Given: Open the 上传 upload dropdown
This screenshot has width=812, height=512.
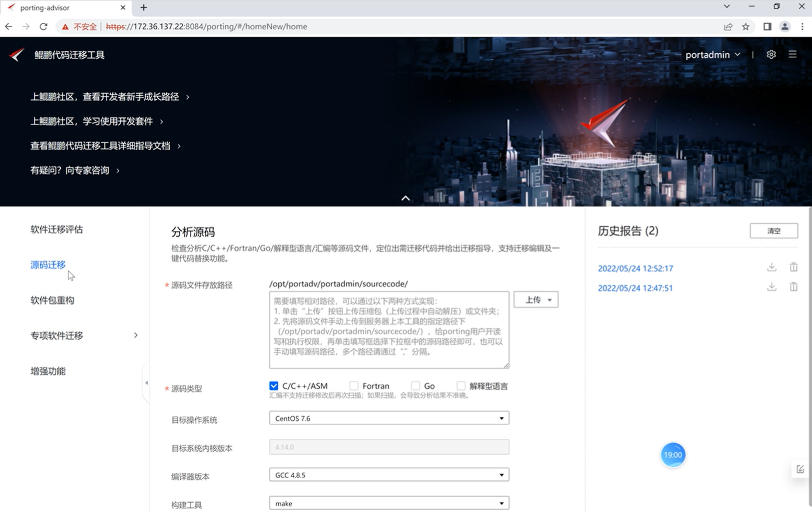Looking at the screenshot, I should pyautogui.click(x=536, y=300).
